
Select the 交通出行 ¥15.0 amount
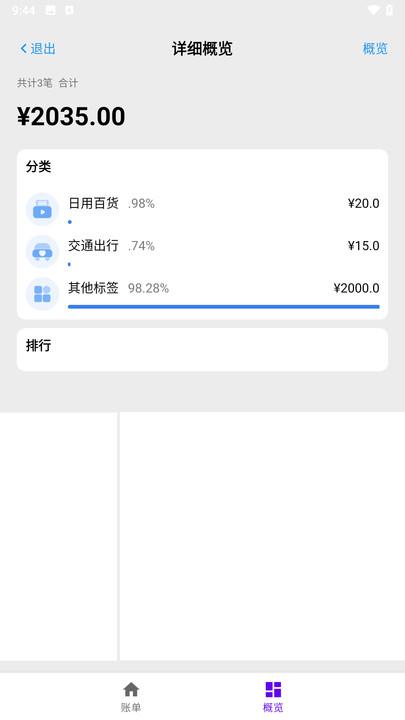click(363, 246)
